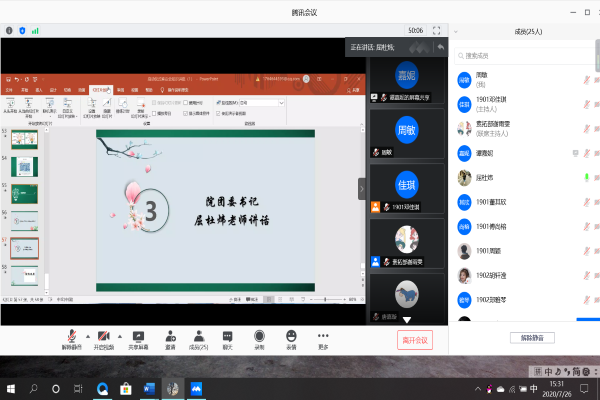The width and height of the screenshot is (600, 400).
Task: Collapse the video strip with side chevron
Action: point(362,188)
